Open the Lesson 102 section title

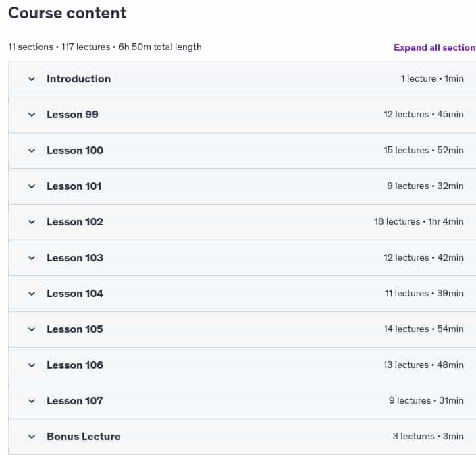[75, 222]
